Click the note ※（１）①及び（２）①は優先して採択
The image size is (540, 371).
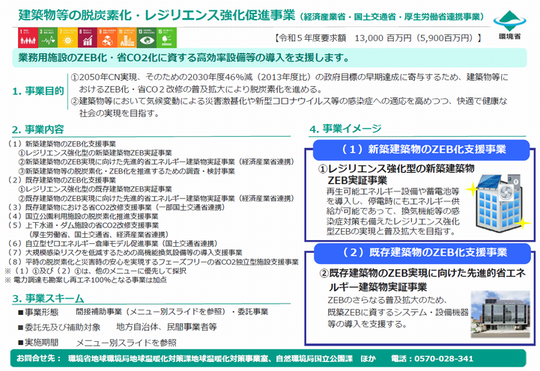coord(96,271)
